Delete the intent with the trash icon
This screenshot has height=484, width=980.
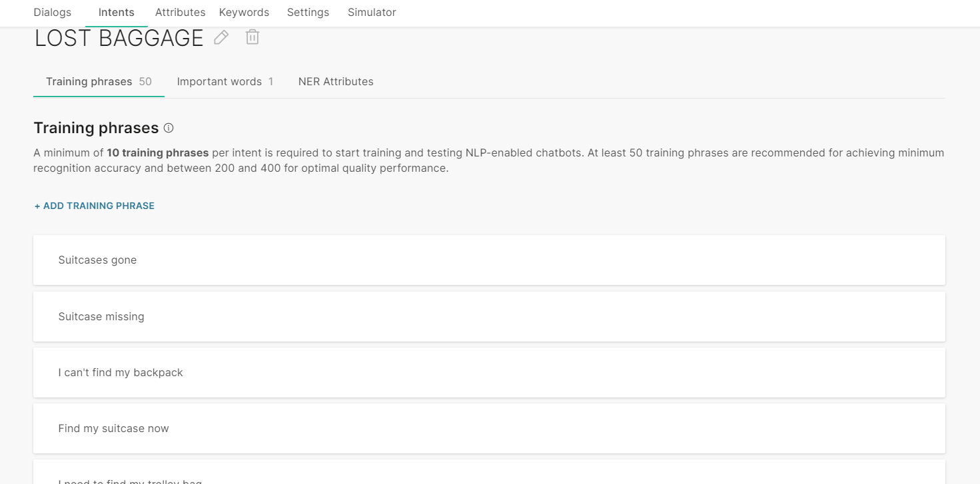coord(252,37)
